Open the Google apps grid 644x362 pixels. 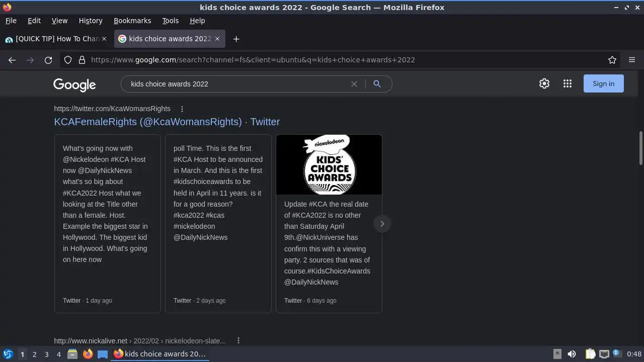coord(568,83)
